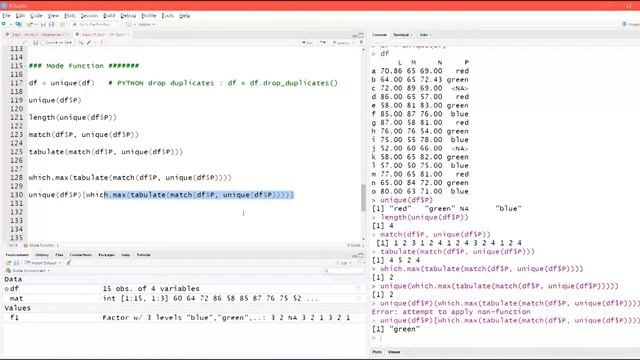
Task: Toggle the Source on Save checkbox
Action: pos(43,42)
